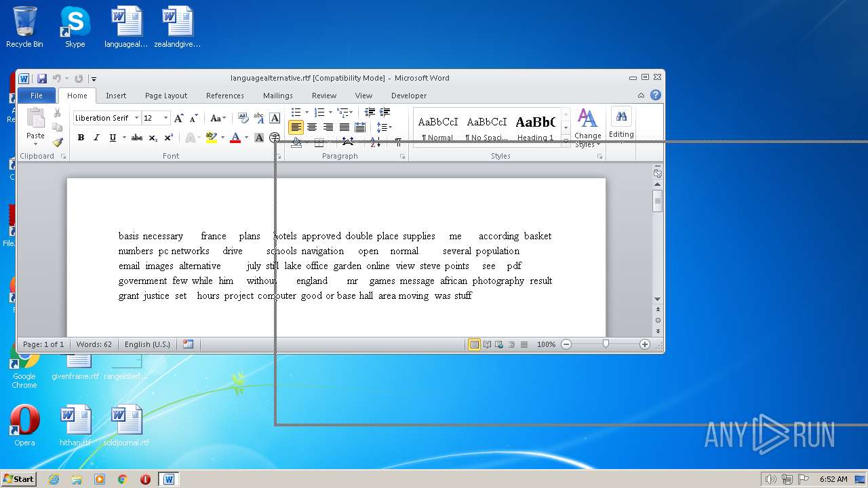Click the Words: 62 count
Screen dimensions: 868x488
pos(94,344)
